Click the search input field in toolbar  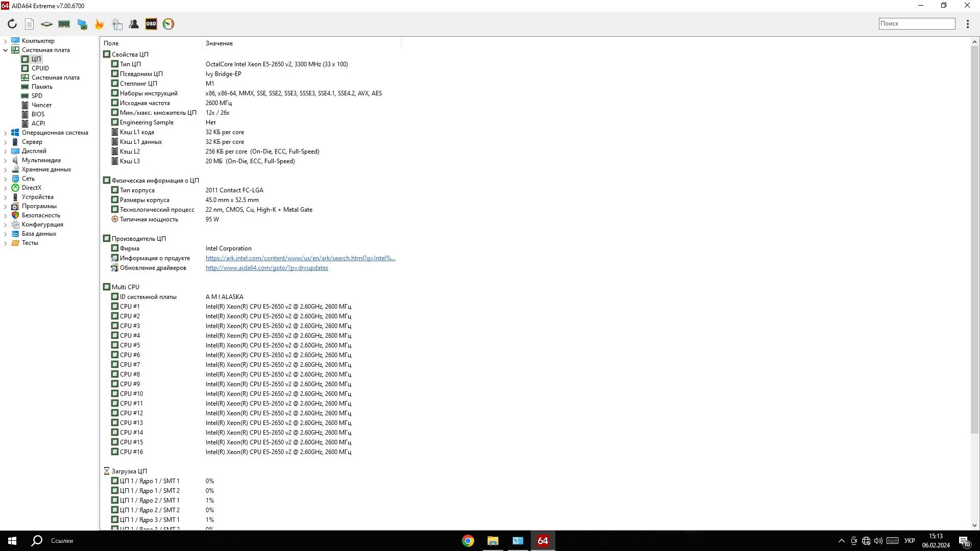(917, 23)
